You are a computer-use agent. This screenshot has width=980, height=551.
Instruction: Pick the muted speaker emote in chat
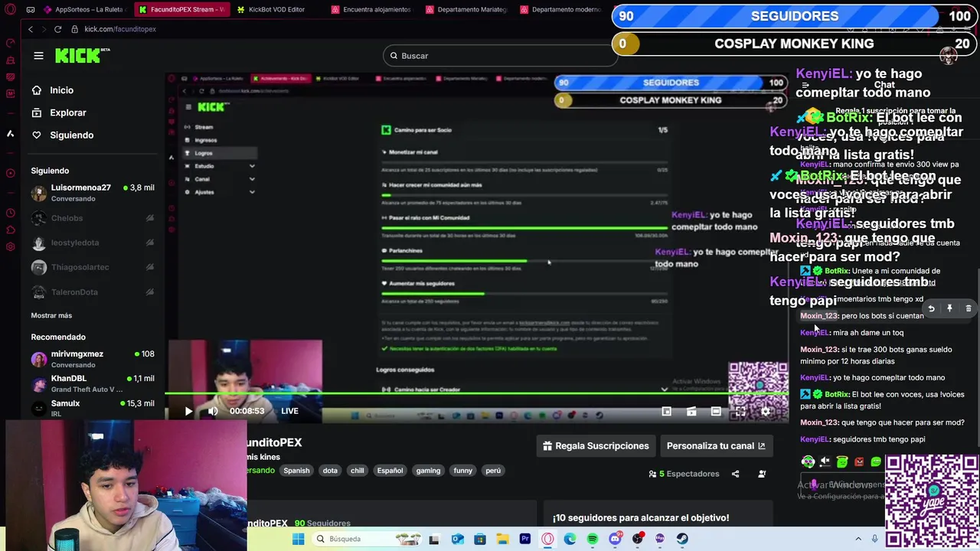click(825, 461)
